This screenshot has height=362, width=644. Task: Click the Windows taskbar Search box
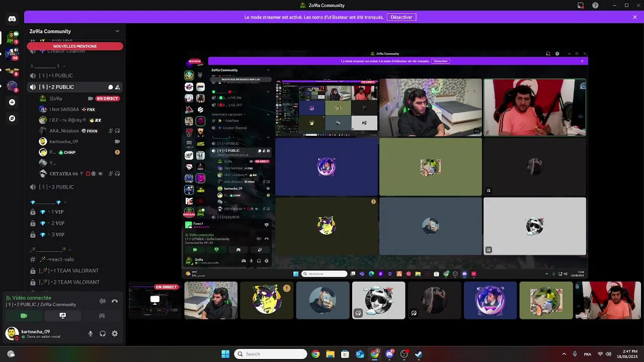pyautogui.click(x=271, y=354)
